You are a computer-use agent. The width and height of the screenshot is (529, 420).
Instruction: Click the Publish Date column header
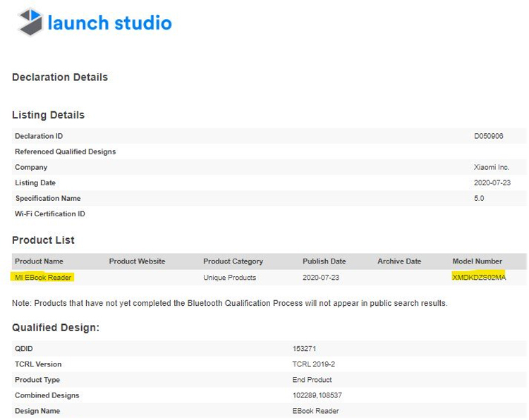[x=324, y=261]
